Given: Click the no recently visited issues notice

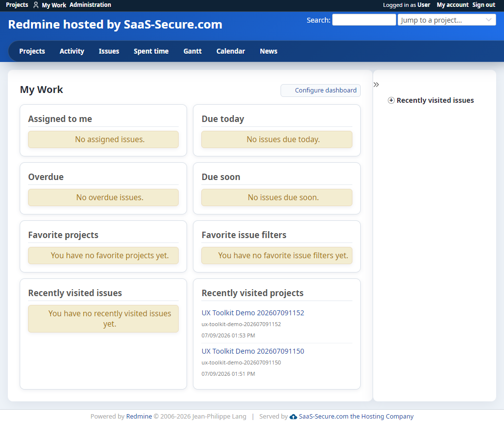Looking at the screenshot, I should coord(103,319).
